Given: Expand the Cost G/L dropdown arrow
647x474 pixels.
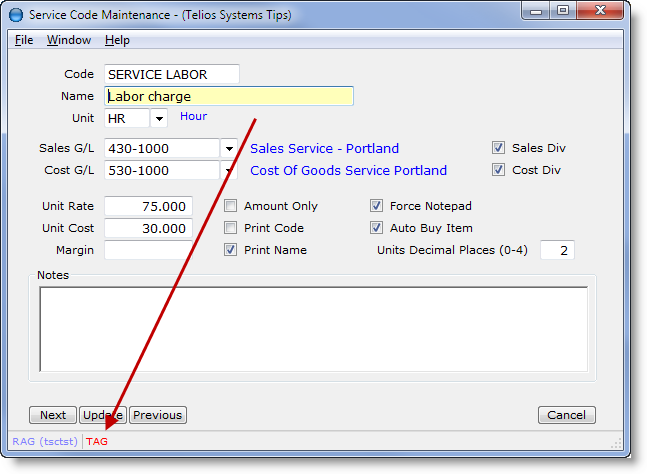Looking at the screenshot, I should (x=229, y=170).
